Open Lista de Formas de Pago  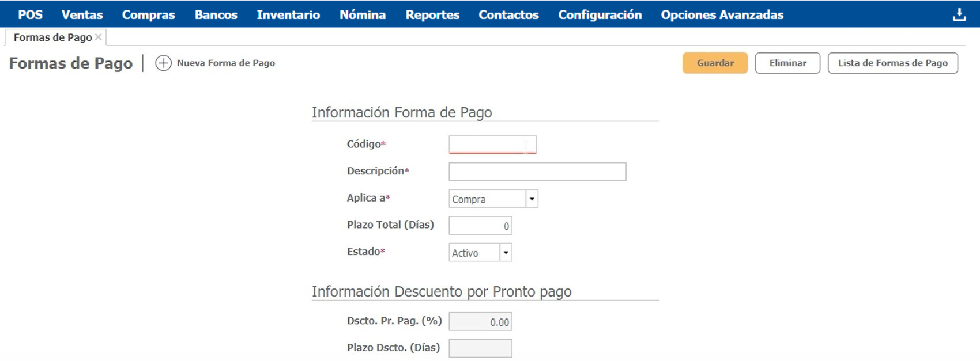coord(892,63)
